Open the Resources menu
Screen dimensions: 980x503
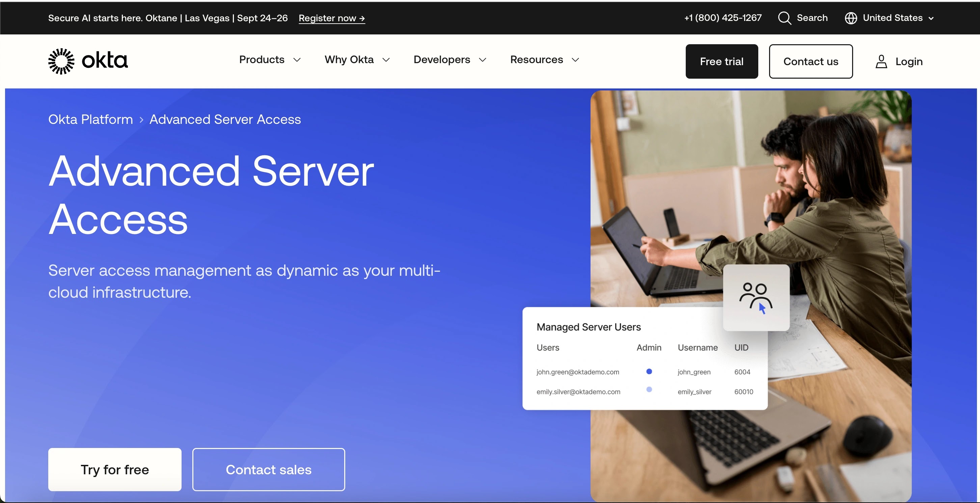point(537,59)
